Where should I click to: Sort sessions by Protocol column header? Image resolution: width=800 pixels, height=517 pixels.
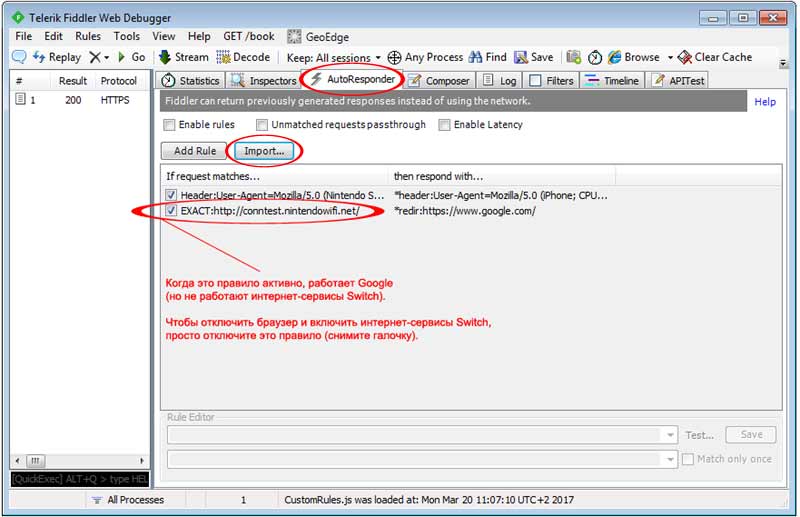[x=118, y=81]
